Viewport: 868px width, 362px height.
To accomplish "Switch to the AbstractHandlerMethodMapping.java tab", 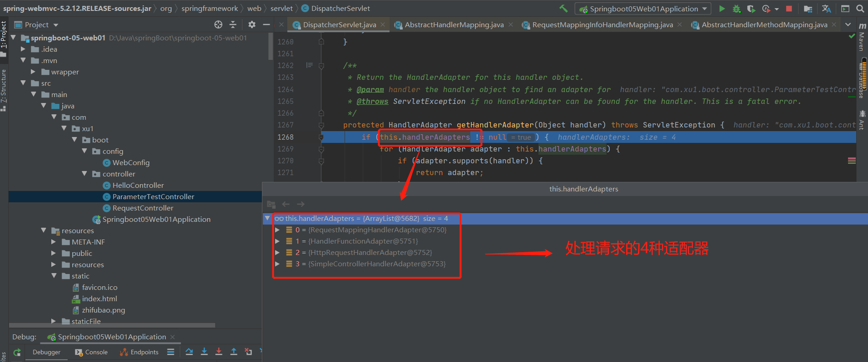I will pyautogui.click(x=764, y=24).
